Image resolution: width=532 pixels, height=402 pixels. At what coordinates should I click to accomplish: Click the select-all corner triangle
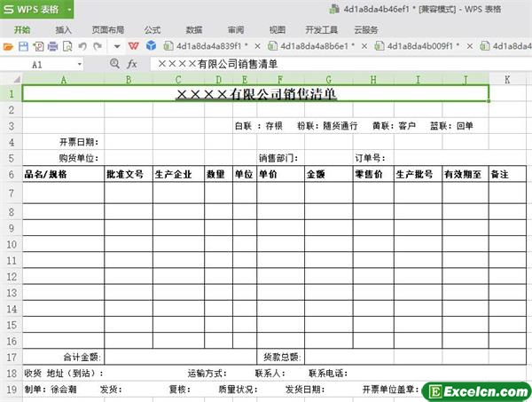16,80
